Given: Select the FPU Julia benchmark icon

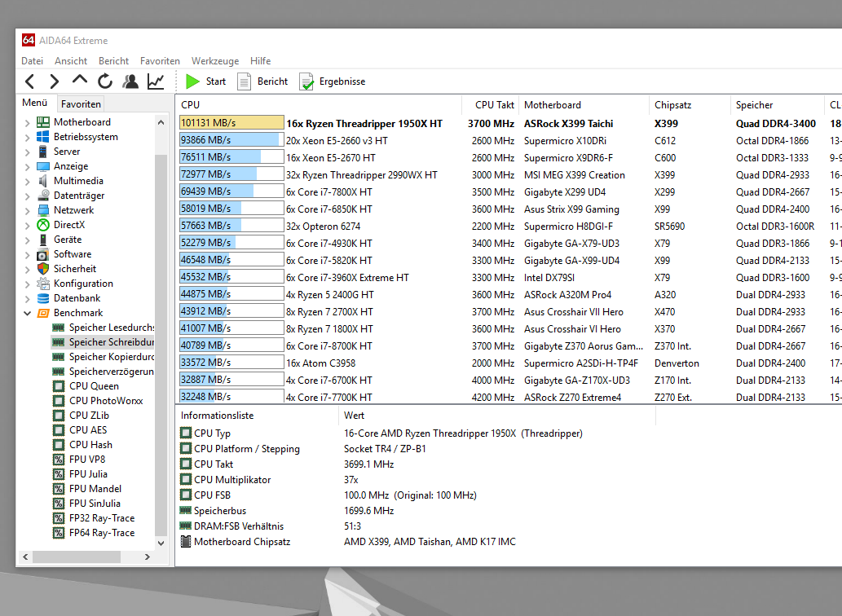Looking at the screenshot, I should (x=59, y=473).
